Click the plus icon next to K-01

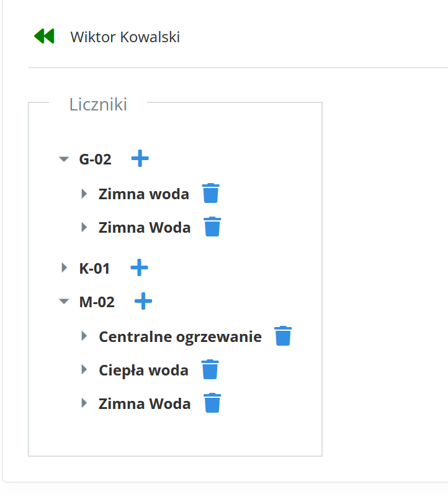click(x=139, y=268)
